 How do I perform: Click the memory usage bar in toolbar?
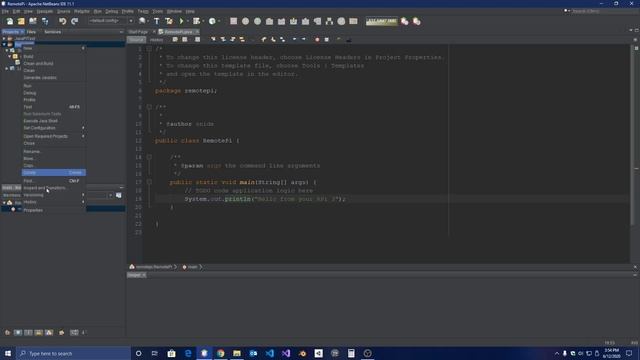coord(381,21)
